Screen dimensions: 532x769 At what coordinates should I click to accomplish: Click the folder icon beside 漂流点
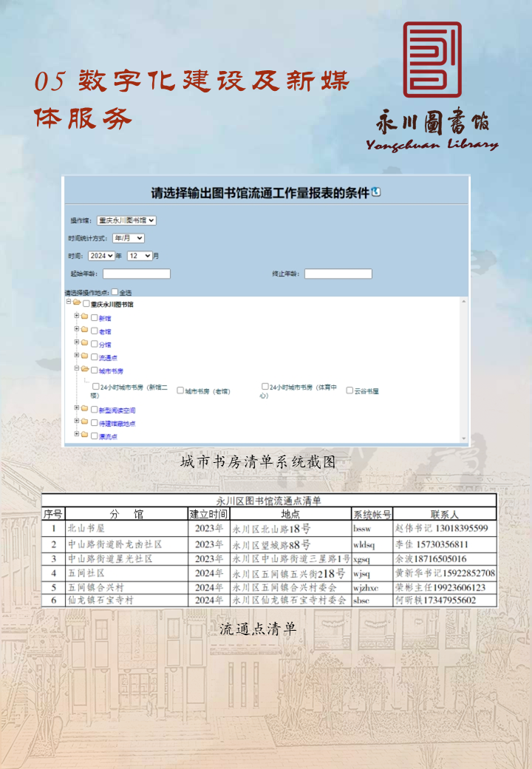tap(85, 435)
